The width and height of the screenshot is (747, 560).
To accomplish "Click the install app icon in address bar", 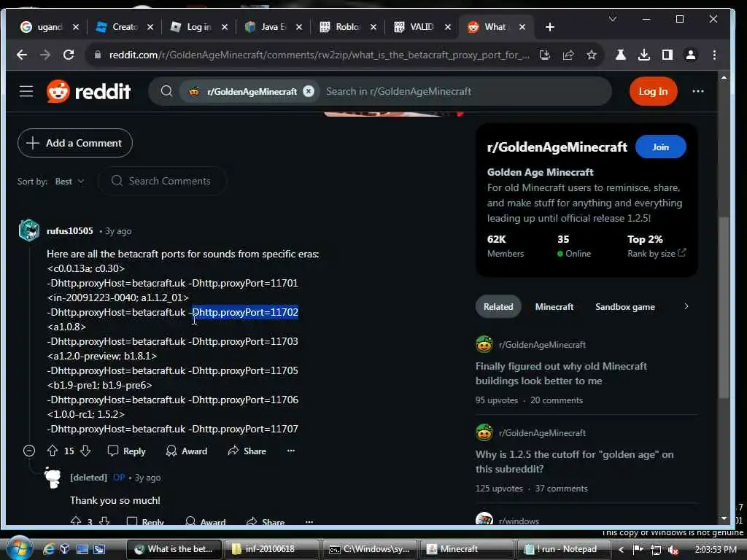I will 544,55.
